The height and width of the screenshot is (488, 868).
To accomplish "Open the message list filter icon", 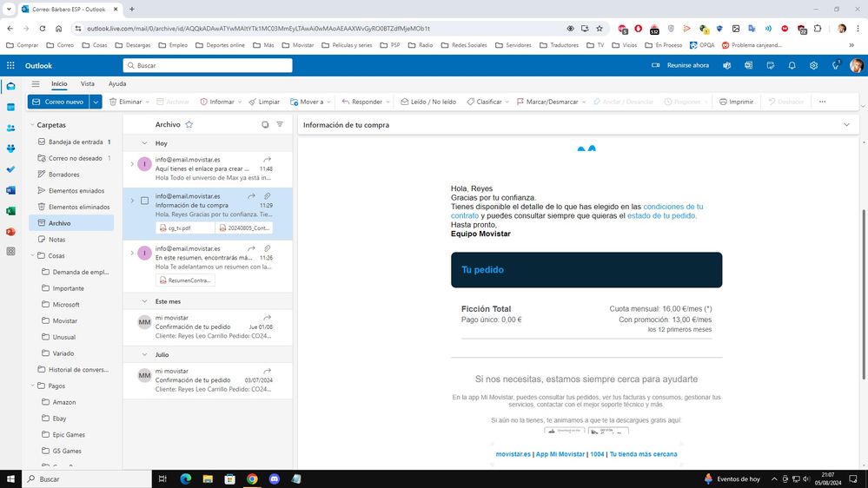I will click(x=280, y=125).
